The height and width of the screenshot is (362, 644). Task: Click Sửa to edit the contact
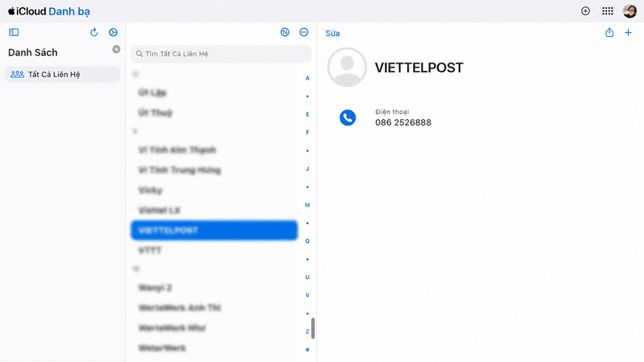pyautogui.click(x=332, y=33)
